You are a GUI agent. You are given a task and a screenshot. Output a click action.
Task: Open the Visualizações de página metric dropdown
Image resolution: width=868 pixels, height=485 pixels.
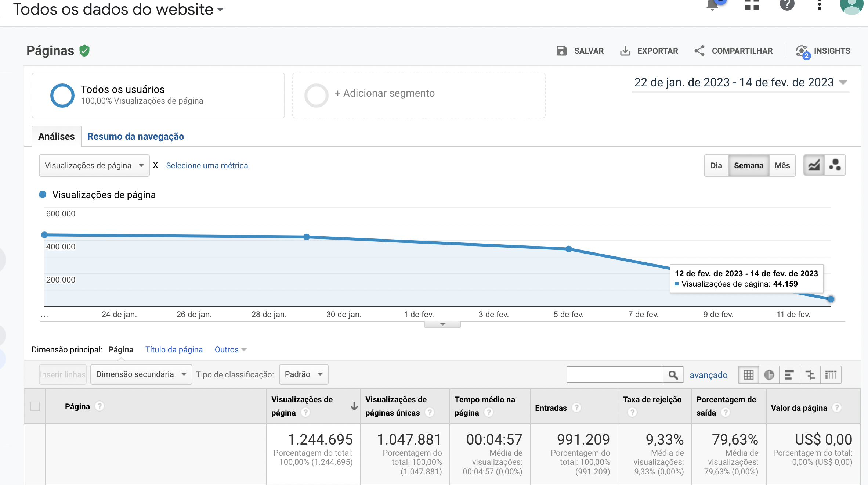coord(94,165)
